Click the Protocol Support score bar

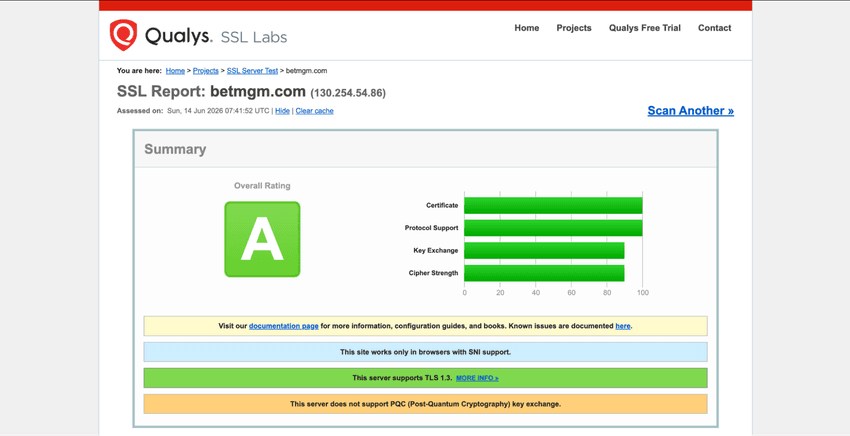(553, 228)
